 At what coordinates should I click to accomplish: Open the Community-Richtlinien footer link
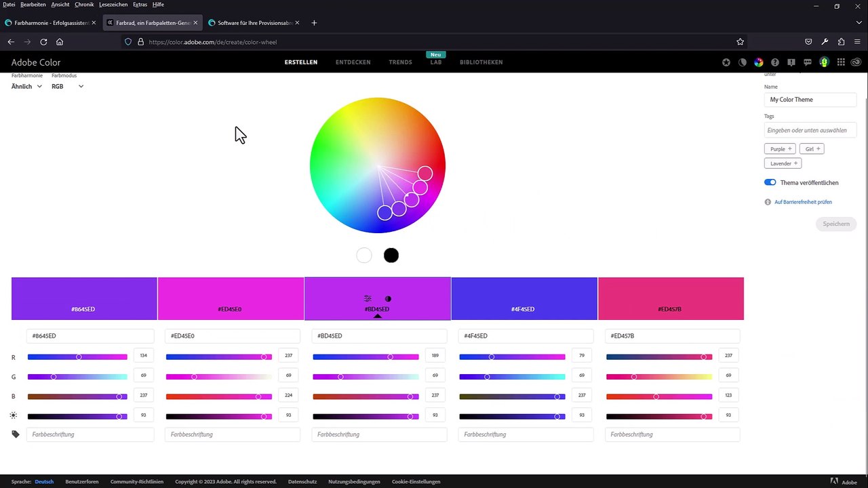point(137,481)
